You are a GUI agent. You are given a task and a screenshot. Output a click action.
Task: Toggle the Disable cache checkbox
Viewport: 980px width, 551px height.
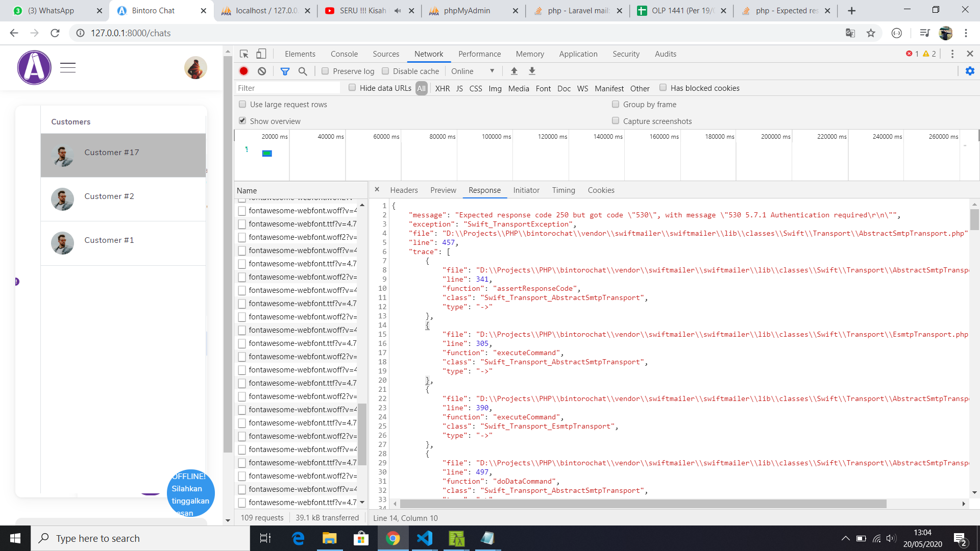pyautogui.click(x=385, y=71)
